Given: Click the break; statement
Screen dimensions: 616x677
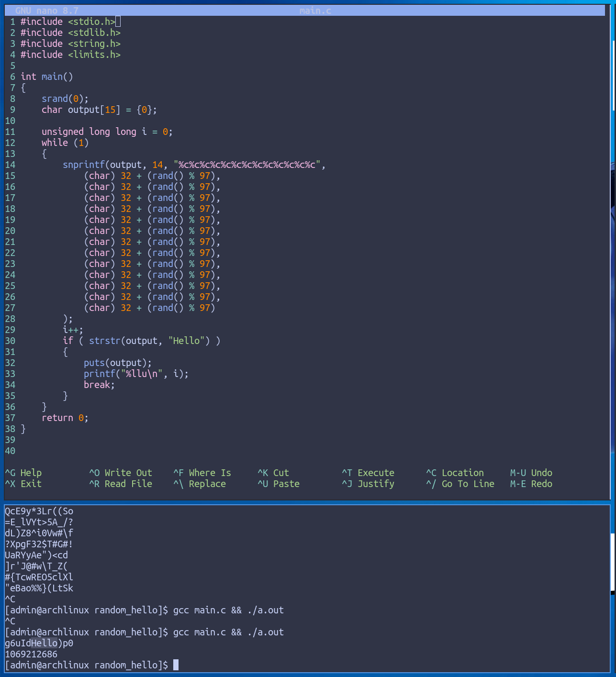Looking at the screenshot, I should coord(99,385).
